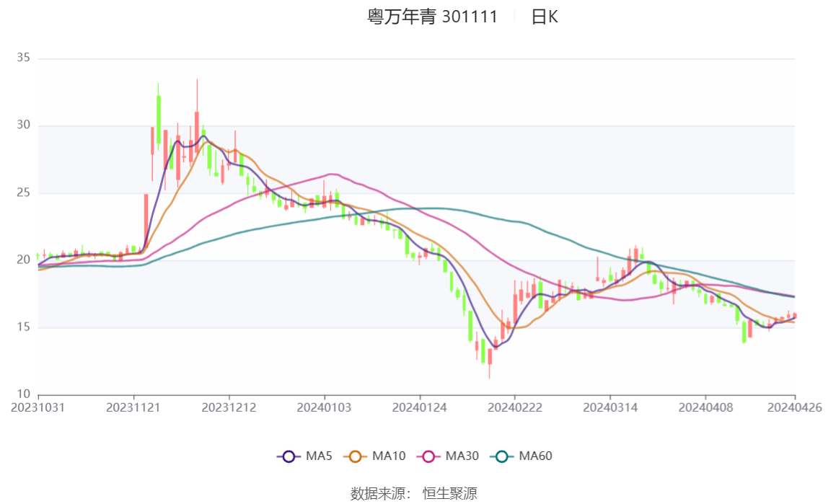Click the MA60 legend text

(535, 456)
